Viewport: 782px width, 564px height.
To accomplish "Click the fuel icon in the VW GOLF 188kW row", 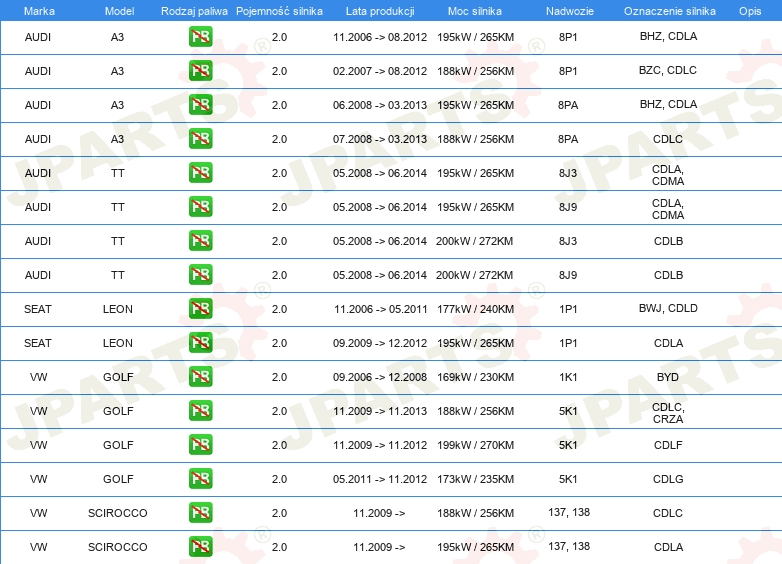I will [200, 410].
